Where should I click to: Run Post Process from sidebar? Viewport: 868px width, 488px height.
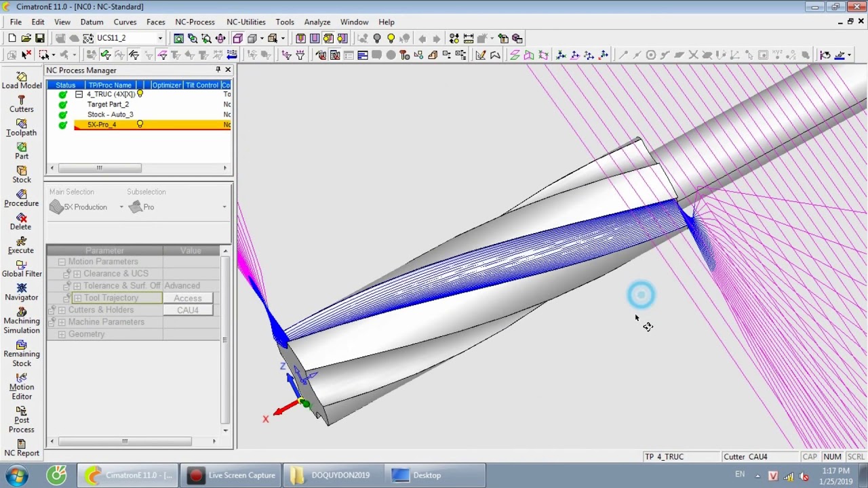(22, 420)
